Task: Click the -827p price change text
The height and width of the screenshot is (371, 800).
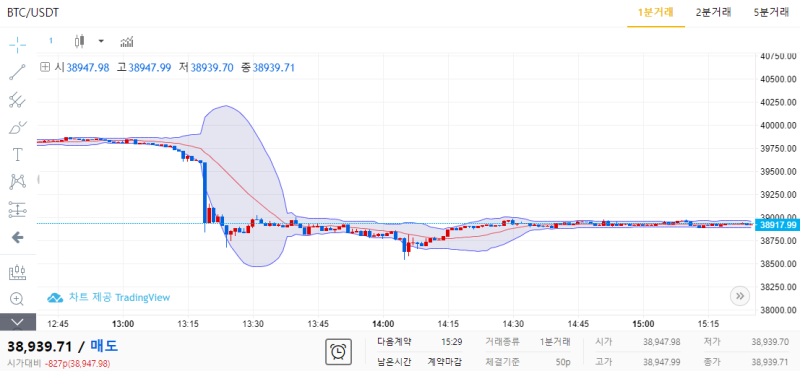Action: click(x=77, y=363)
